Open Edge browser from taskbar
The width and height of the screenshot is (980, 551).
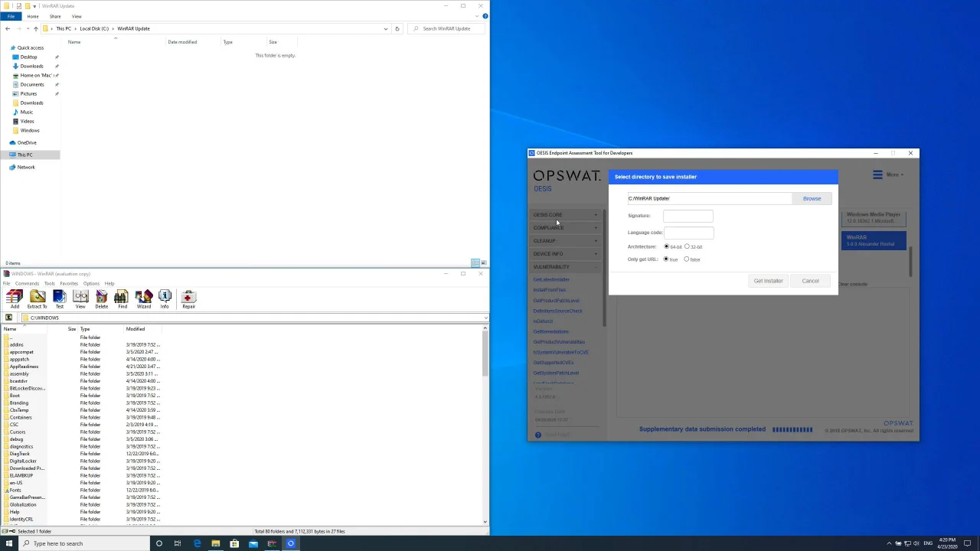[197, 543]
